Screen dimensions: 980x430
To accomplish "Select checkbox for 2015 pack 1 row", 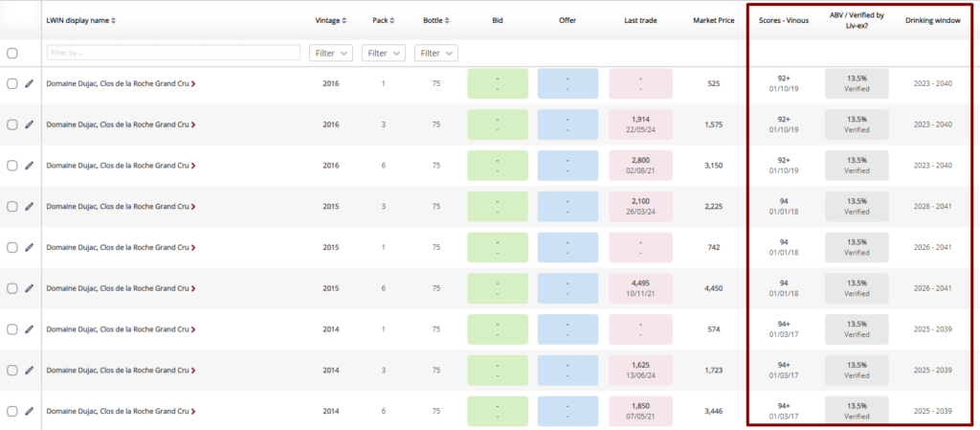I will pyautogui.click(x=11, y=247).
